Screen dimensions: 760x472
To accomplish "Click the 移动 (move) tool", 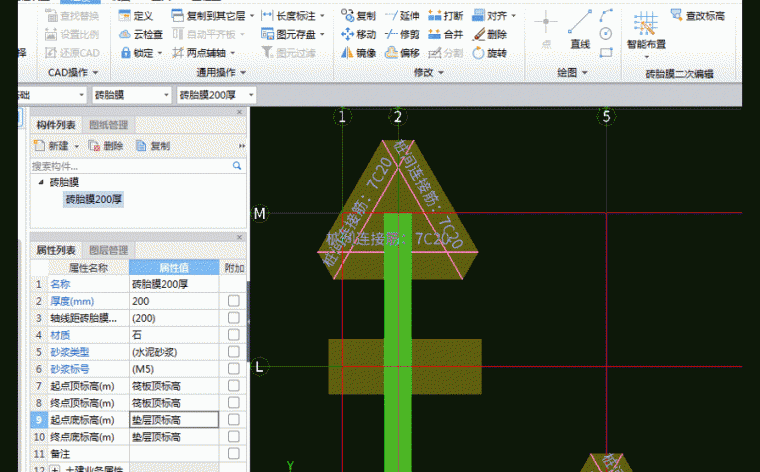I will click(x=358, y=34).
